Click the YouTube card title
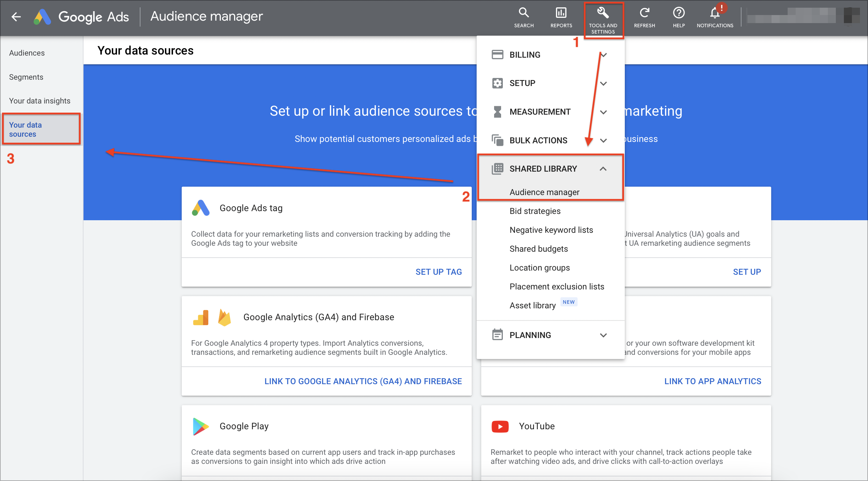Image resolution: width=868 pixels, height=481 pixels. point(537,426)
